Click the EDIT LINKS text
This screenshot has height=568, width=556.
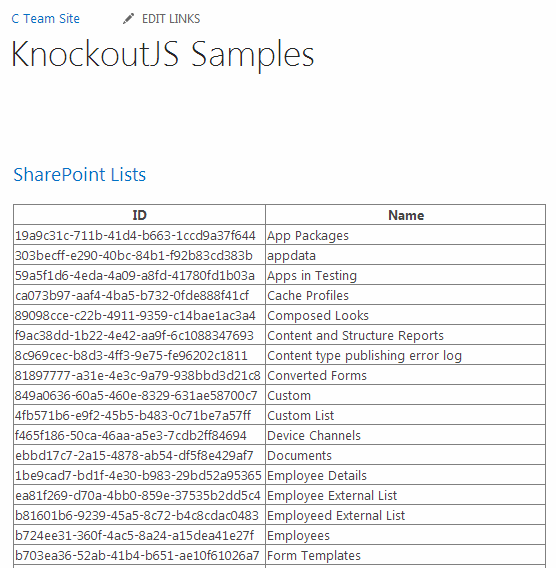coord(171,18)
